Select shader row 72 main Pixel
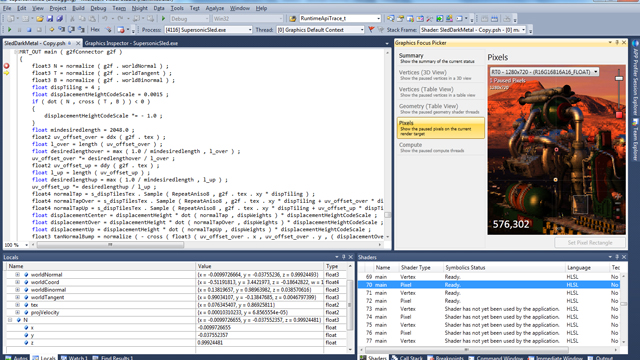This screenshot has width=640, height=360. (x=489, y=301)
